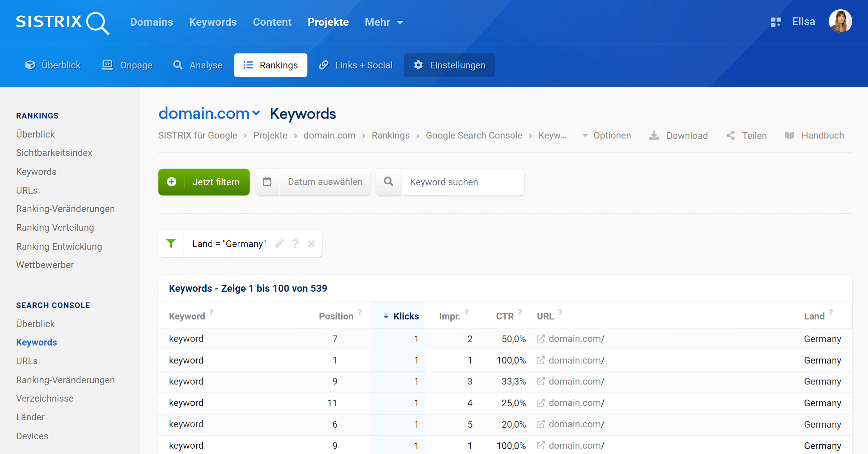Image resolution: width=868 pixels, height=454 pixels.
Task: Click the help mark beside URL column
Action: pyautogui.click(x=560, y=312)
